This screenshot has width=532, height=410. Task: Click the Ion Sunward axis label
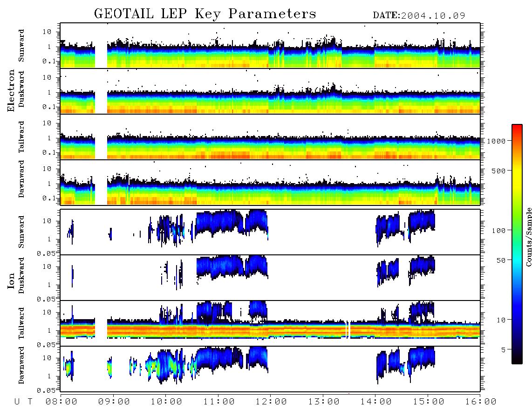click(x=21, y=232)
